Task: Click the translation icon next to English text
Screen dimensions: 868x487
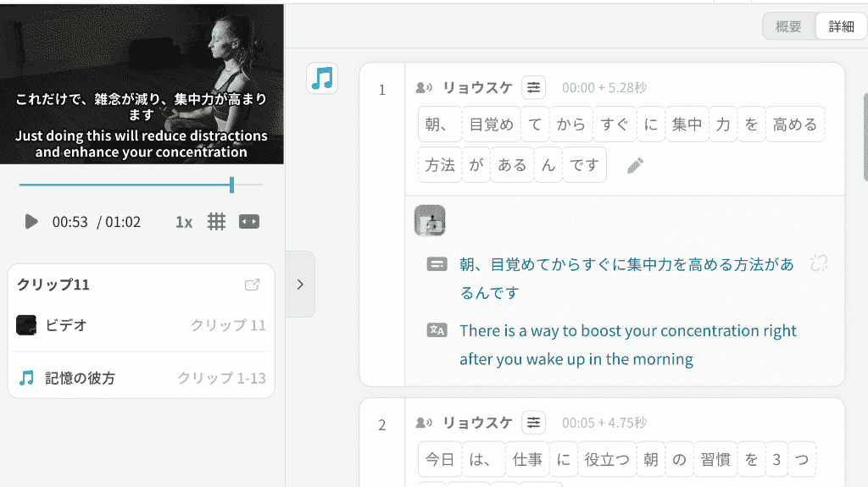Action: pyautogui.click(x=437, y=330)
